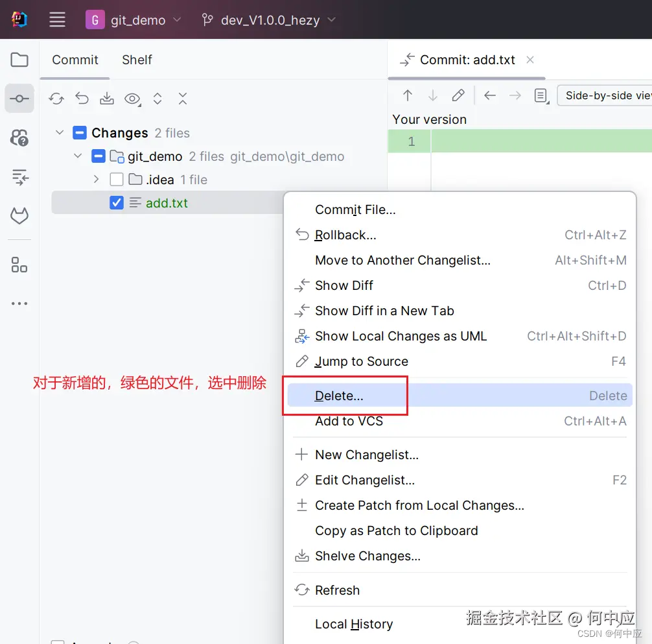The height and width of the screenshot is (644, 652).
Task: Choose Add to VCS menu entry
Action: pyautogui.click(x=460, y=421)
